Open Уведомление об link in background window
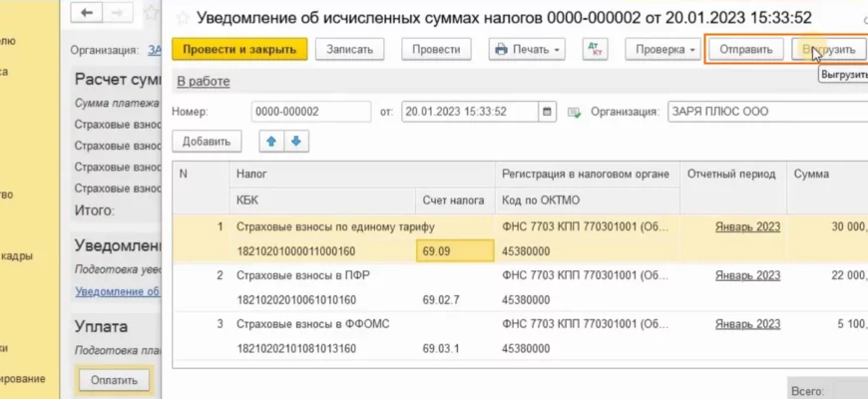This screenshot has height=399, width=868. pos(118,291)
